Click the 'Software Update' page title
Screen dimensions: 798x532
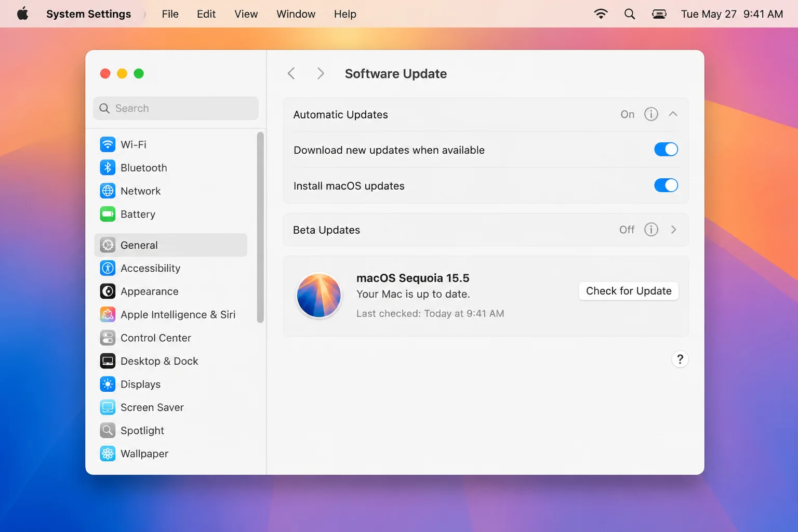(x=396, y=74)
